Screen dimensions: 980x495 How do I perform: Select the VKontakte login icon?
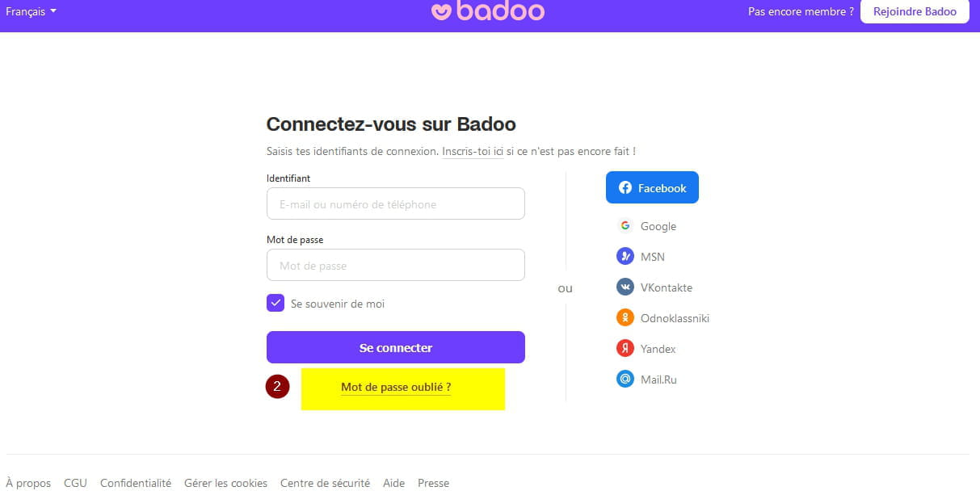coord(625,287)
